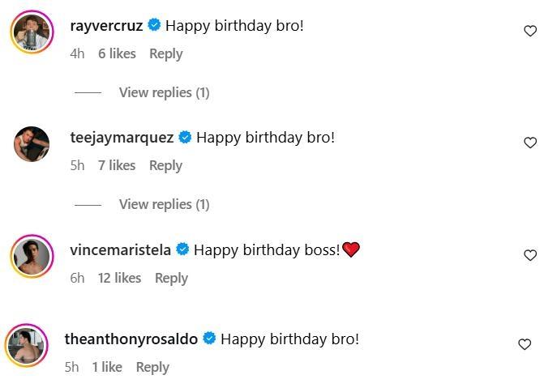Open the theanthonyrosaldo username link
544x392 pixels.
coord(131,339)
